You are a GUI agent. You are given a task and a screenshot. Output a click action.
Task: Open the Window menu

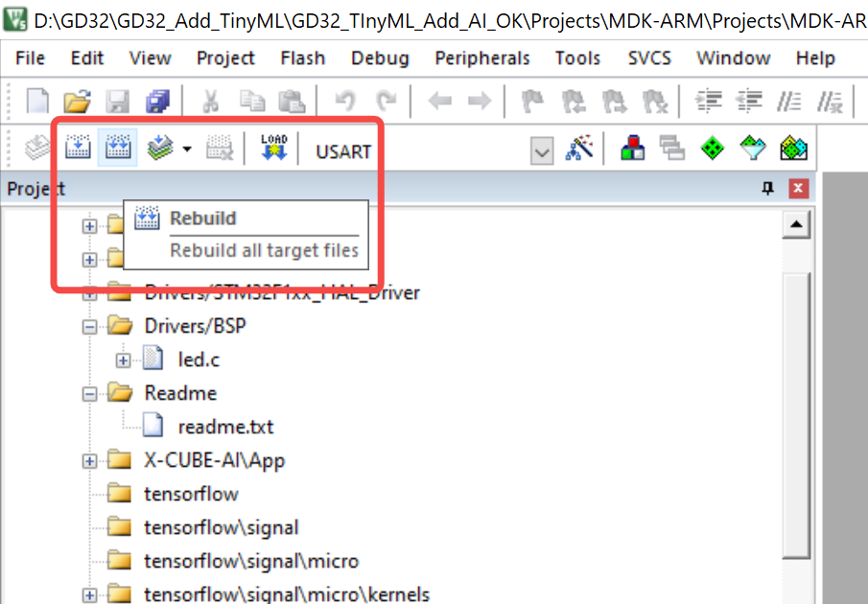[x=734, y=58]
